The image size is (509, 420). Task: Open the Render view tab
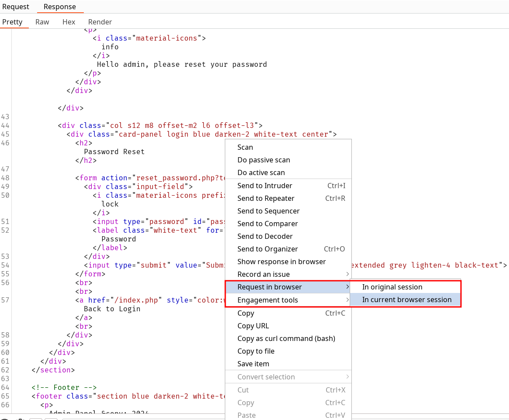click(100, 22)
